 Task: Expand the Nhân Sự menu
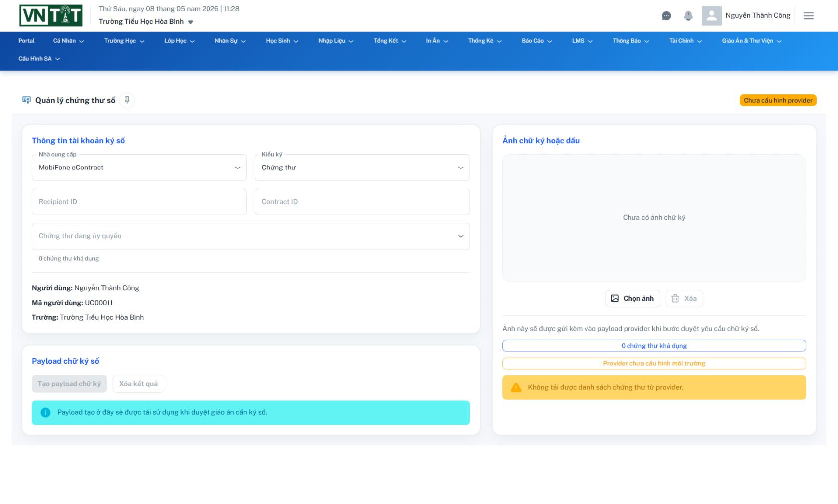pyautogui.click(x=230, y=41)
